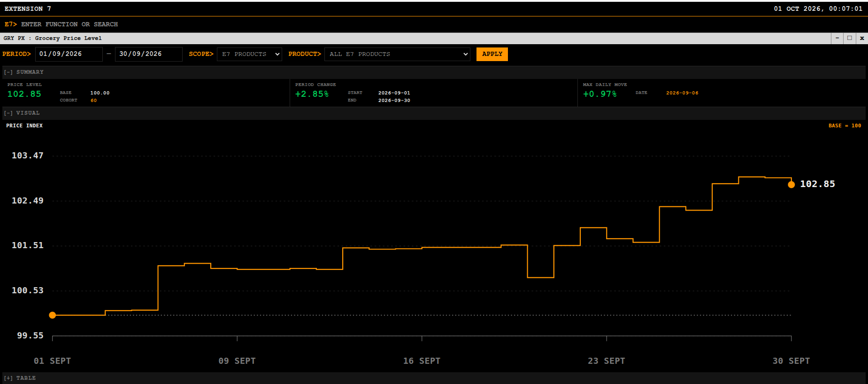Open the SCOPE dropdown
Viewport: 868px width, 384px height.
(x=249, y=54)
